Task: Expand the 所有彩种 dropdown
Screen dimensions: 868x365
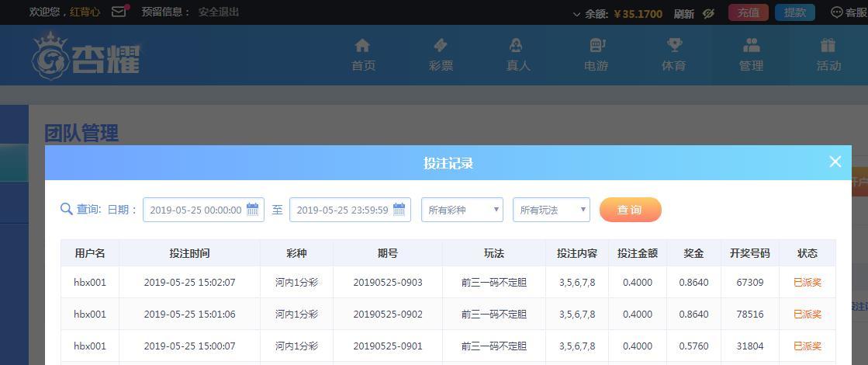Action: [x=462, y=210]
